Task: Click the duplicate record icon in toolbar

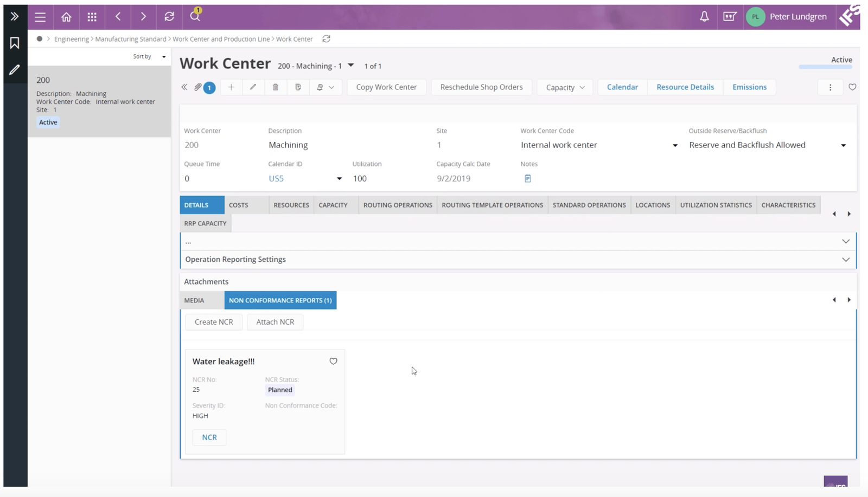Action: (298, 87)
